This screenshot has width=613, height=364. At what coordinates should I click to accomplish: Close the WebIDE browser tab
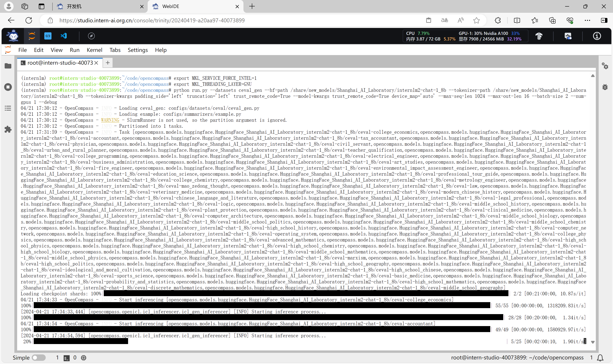pos(237,7)
